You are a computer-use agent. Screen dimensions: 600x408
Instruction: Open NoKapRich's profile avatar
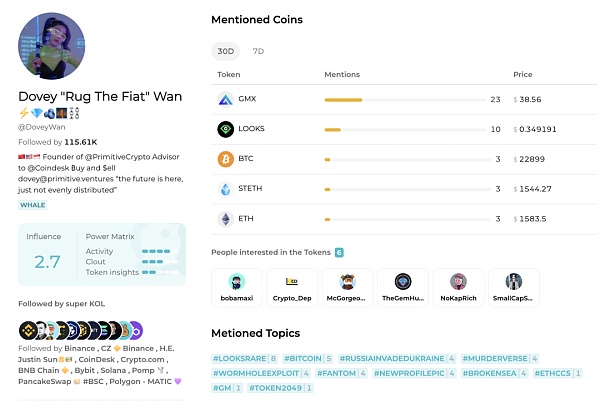(x=458, y=281)
